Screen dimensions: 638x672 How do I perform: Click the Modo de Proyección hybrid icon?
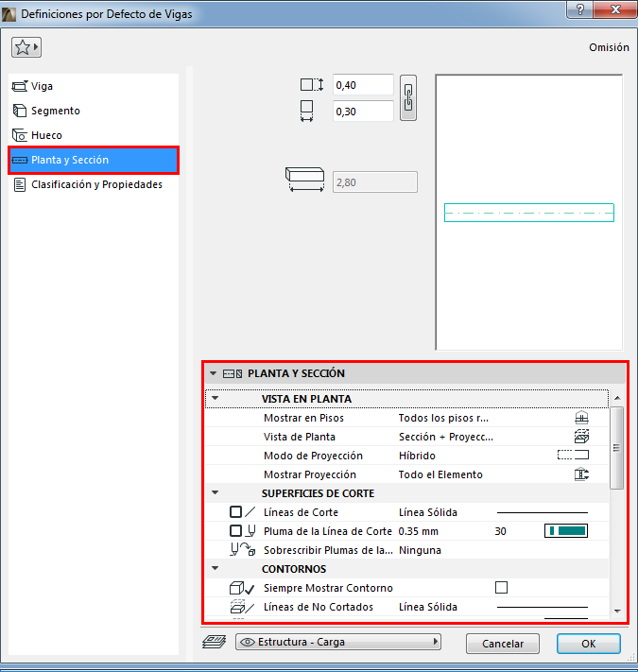click(x=573, y=455)
